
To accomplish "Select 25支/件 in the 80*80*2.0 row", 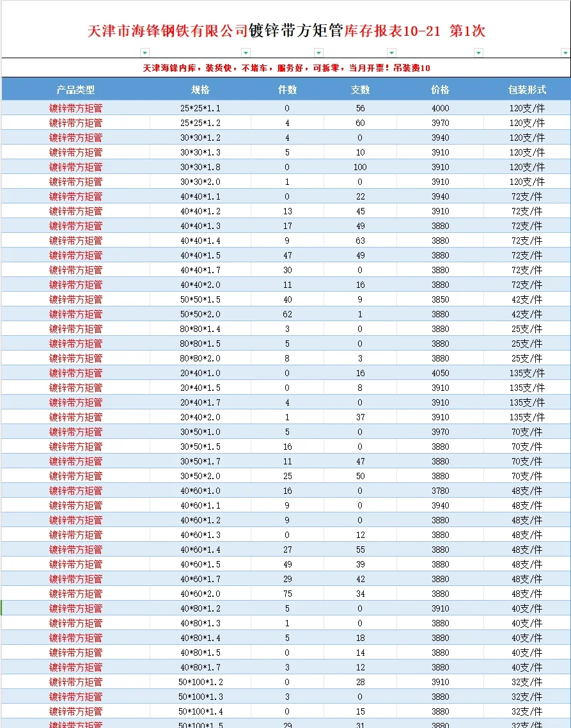I will 527,358.
